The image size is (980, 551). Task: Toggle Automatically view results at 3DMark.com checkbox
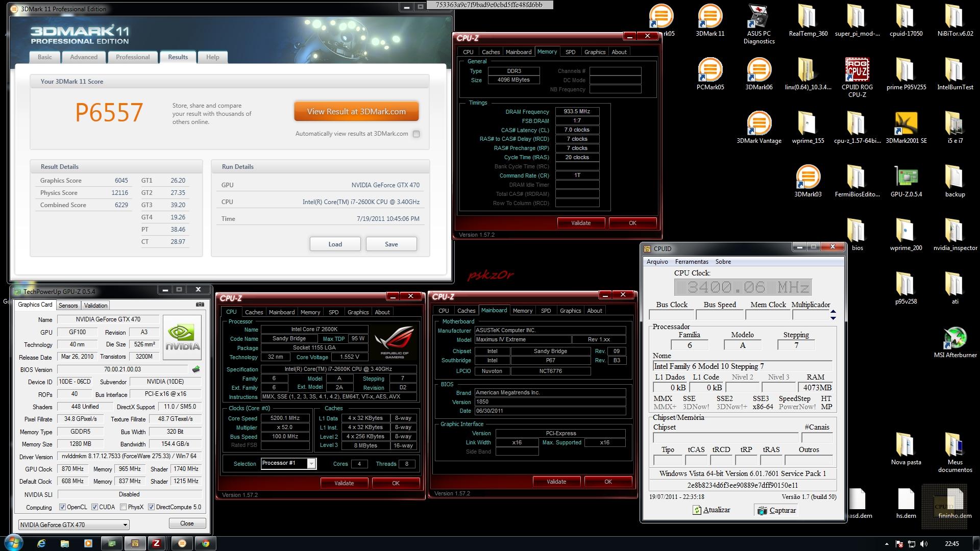tap(416, 134)
